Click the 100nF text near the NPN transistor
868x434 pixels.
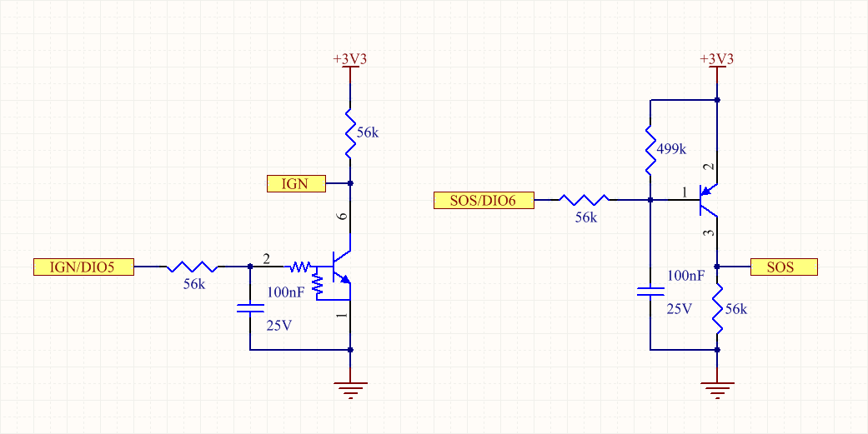286,292
